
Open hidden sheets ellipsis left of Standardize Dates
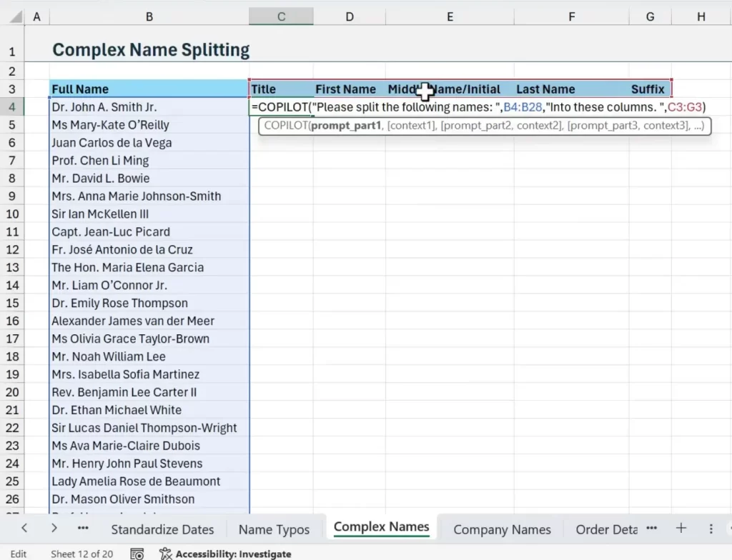click(83, 529)
